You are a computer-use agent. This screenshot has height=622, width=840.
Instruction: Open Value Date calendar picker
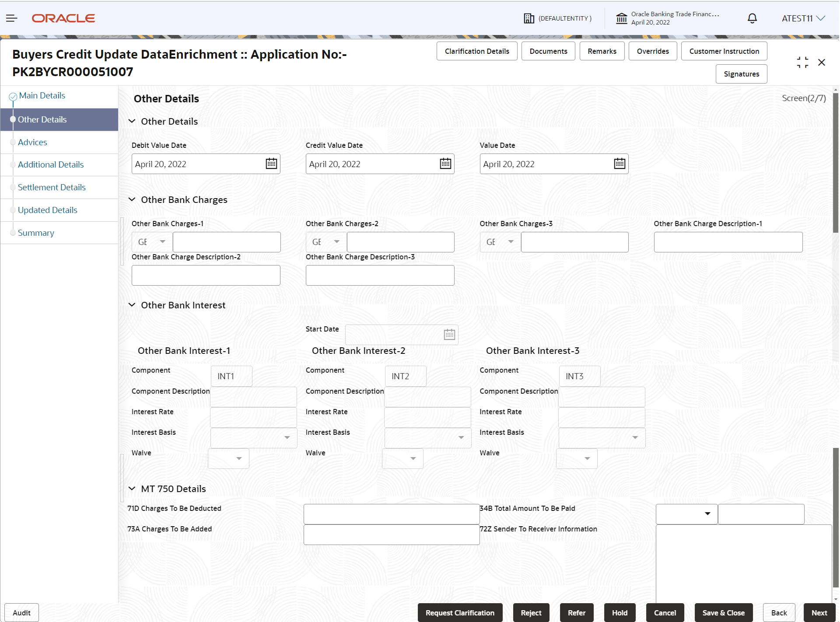coord(619,164)
